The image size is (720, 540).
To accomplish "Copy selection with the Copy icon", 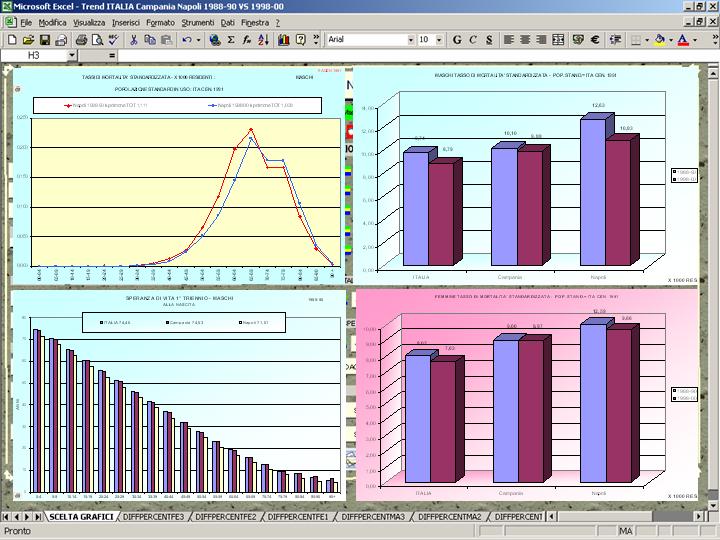I will pyautogui.click(x=150, y=40).
